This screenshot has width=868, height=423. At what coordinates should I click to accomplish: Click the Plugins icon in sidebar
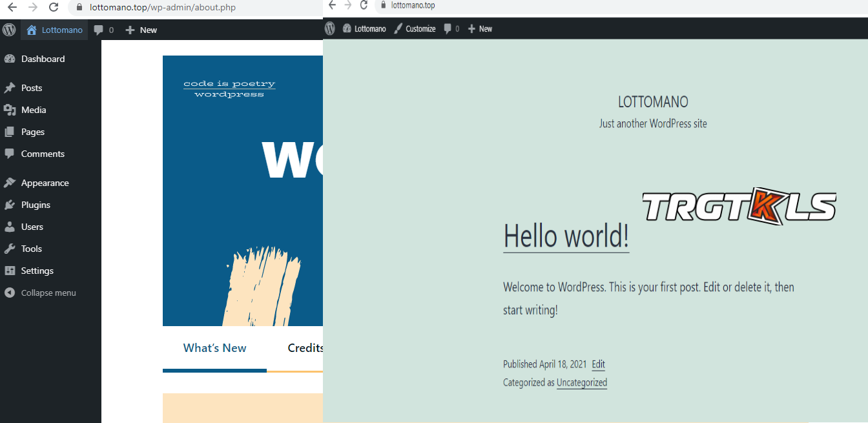pyautogui.click(x=10, y=205)
